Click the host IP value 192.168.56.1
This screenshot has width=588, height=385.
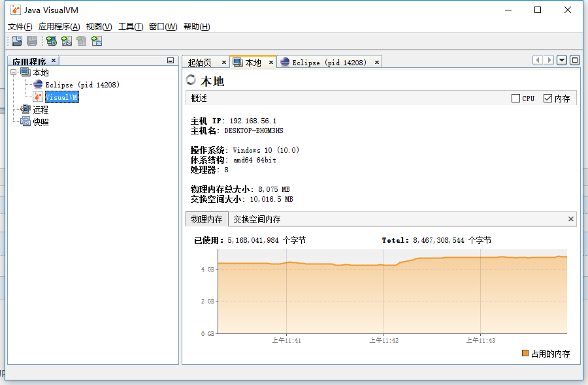(x=253, y=121)
